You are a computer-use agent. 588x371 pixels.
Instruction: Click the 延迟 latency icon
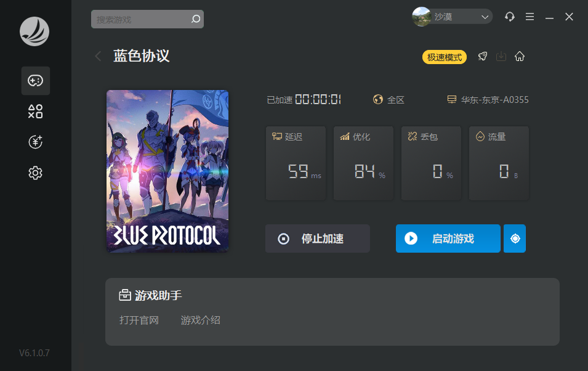(276, 136)
